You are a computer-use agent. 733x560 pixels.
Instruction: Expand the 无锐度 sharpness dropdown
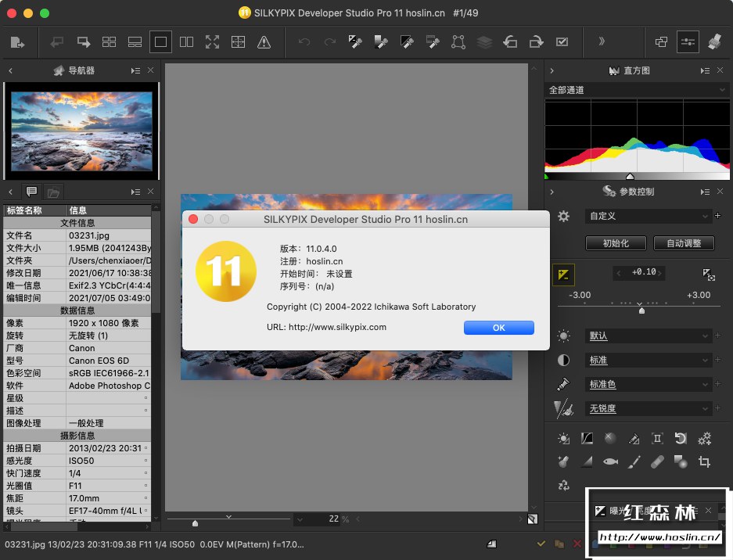pyautogui.click(x=649, y=408)
